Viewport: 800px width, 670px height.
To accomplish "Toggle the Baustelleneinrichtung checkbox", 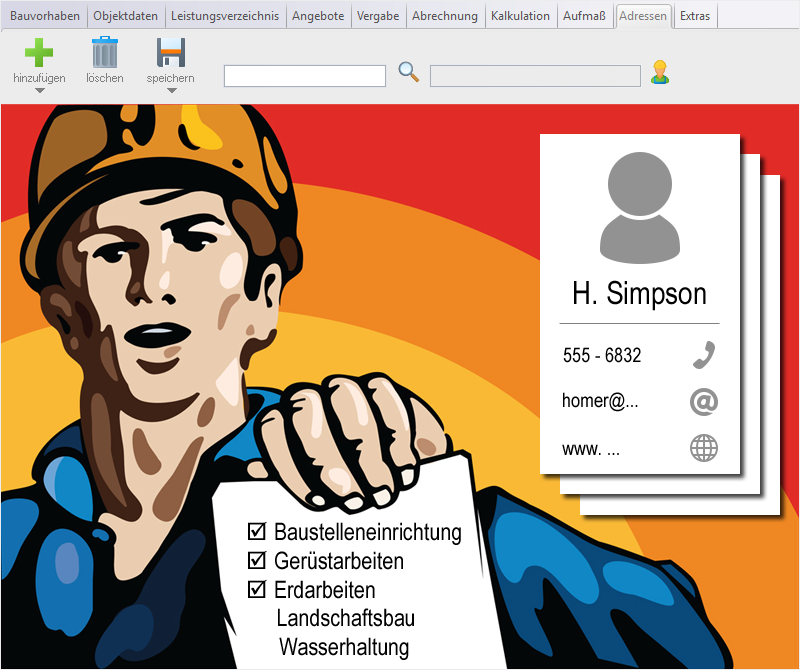I will [x=256, y=531].
